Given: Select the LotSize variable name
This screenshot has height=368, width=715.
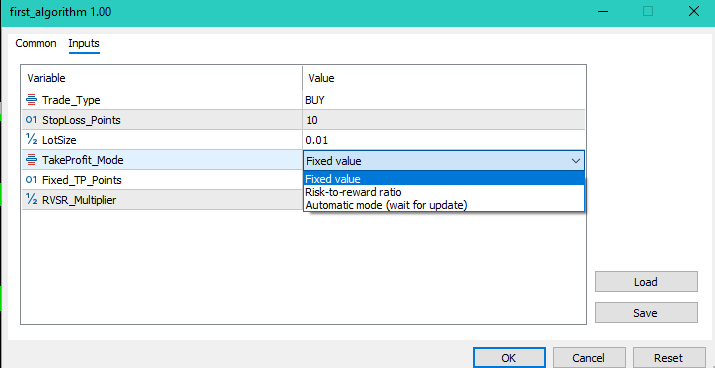Looking at the screenshot, I should (x=59, y=140).
